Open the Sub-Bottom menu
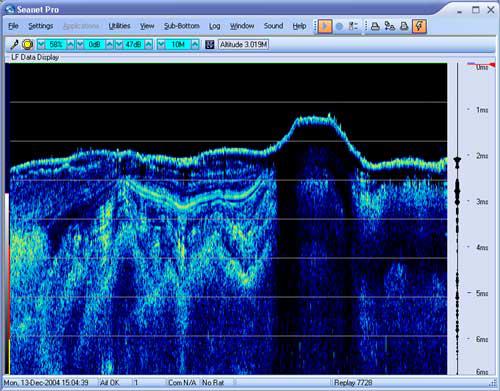The image size is (500, 391). tap(182, 26)
